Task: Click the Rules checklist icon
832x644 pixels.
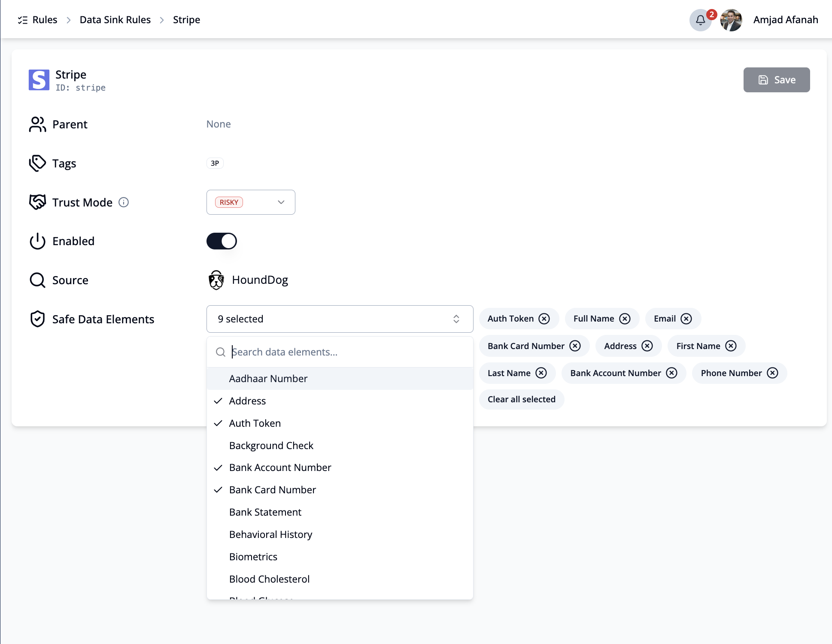Action: click(x=23, y=20)
